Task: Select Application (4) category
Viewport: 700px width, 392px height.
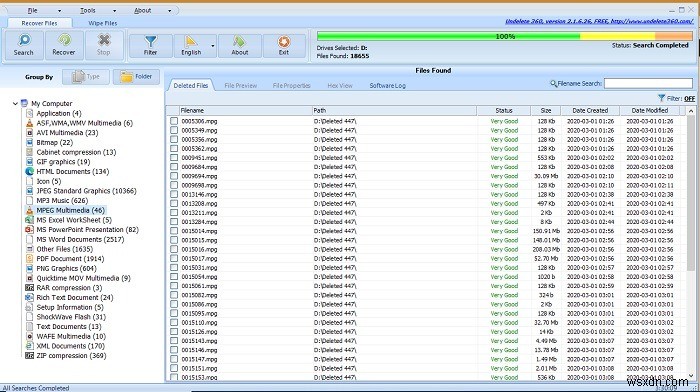Action: [x=58, y=113]
